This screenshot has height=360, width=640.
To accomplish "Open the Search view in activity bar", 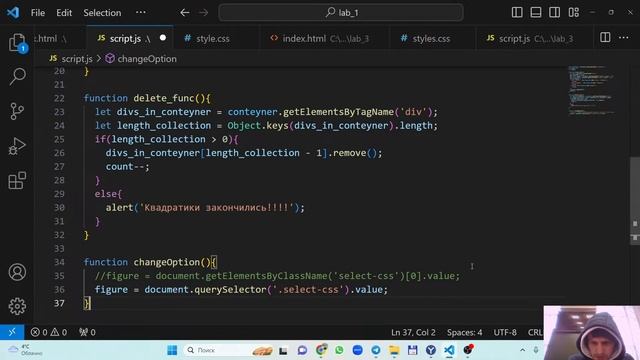I will click(17, 76).
